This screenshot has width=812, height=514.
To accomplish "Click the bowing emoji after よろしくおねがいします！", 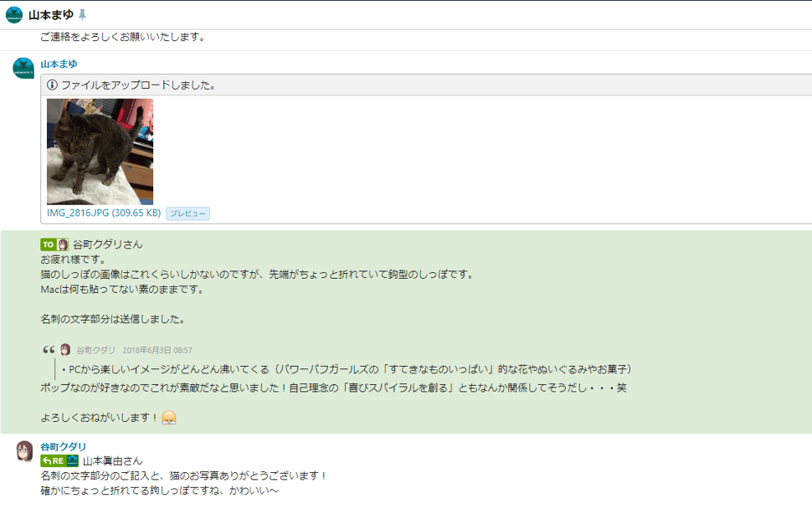I will [169, 417].
